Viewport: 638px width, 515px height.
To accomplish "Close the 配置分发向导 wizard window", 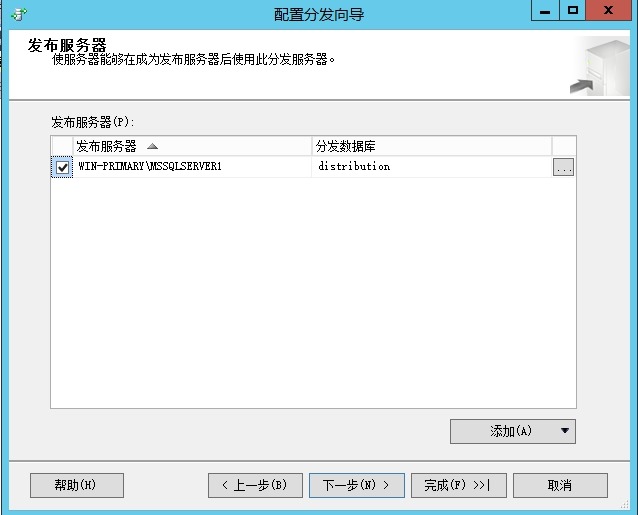I will 610,10.
